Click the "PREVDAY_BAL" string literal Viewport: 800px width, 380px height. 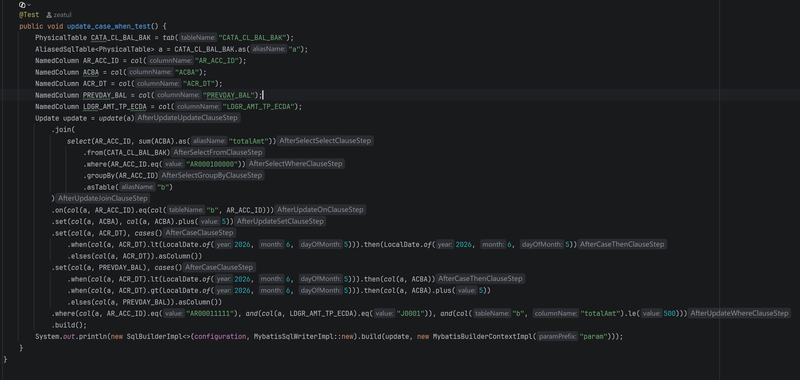(229, 95)
